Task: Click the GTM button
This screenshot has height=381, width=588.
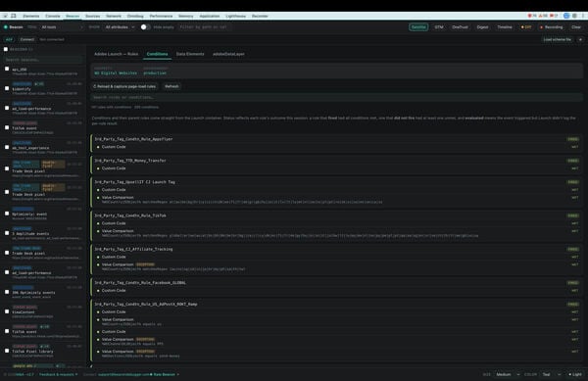Action: (439, 27)
